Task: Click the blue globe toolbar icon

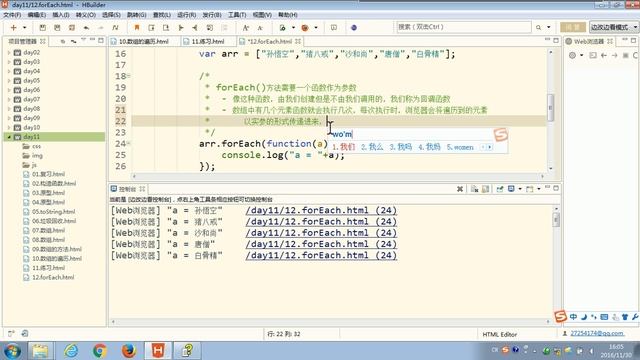Action: (353, 27)
